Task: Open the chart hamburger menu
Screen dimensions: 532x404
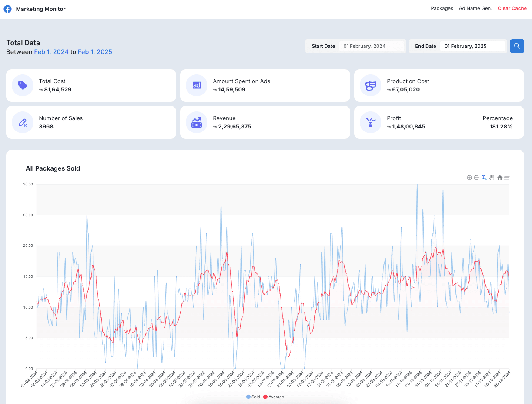Action: tap(507, 178)
